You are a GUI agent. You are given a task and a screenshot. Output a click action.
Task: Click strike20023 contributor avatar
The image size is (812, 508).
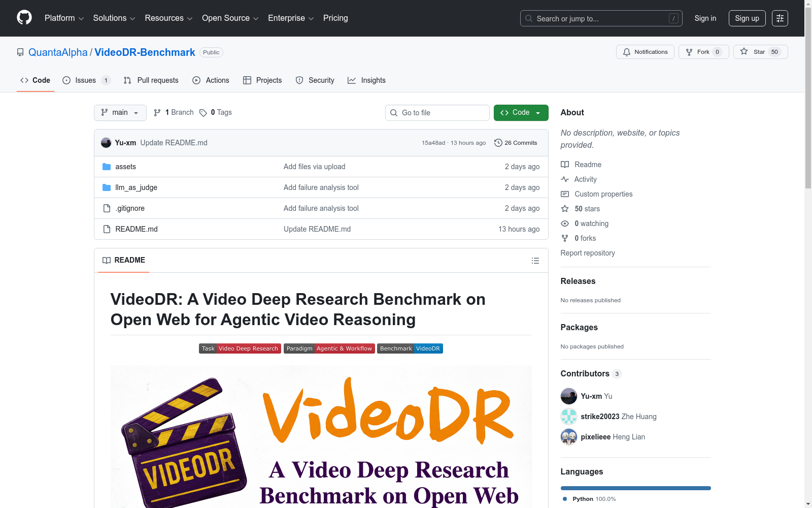(x=569, y=417)
